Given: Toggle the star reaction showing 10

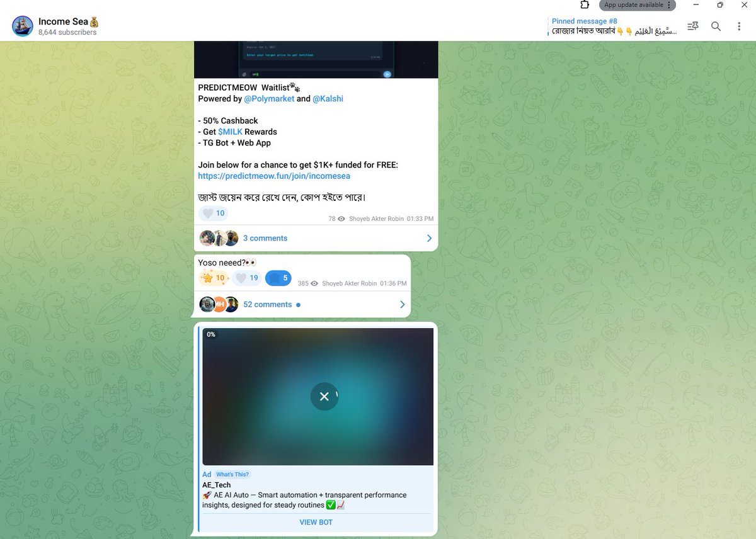Looking at the screenshot, I should (214, 278).
